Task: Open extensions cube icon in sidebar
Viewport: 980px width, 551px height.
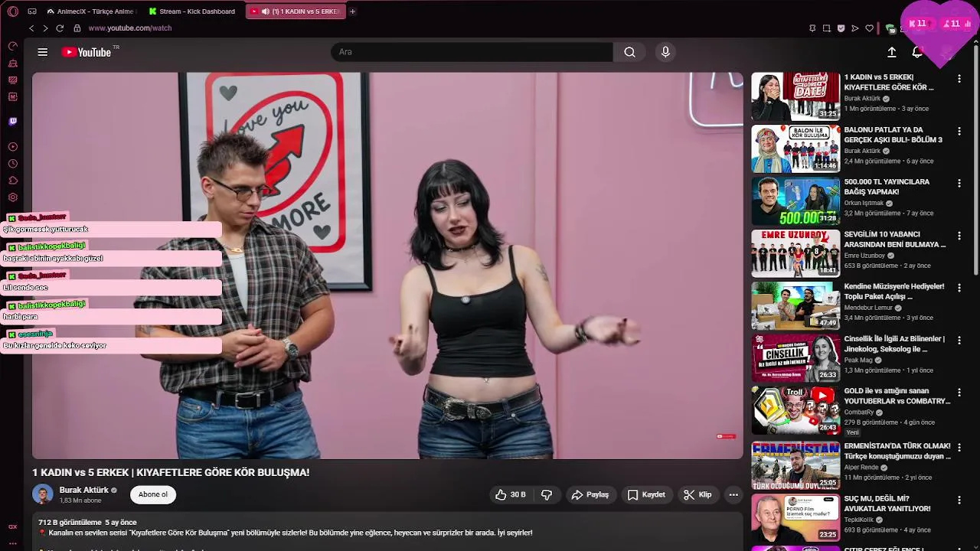Action: pos(13,181)
